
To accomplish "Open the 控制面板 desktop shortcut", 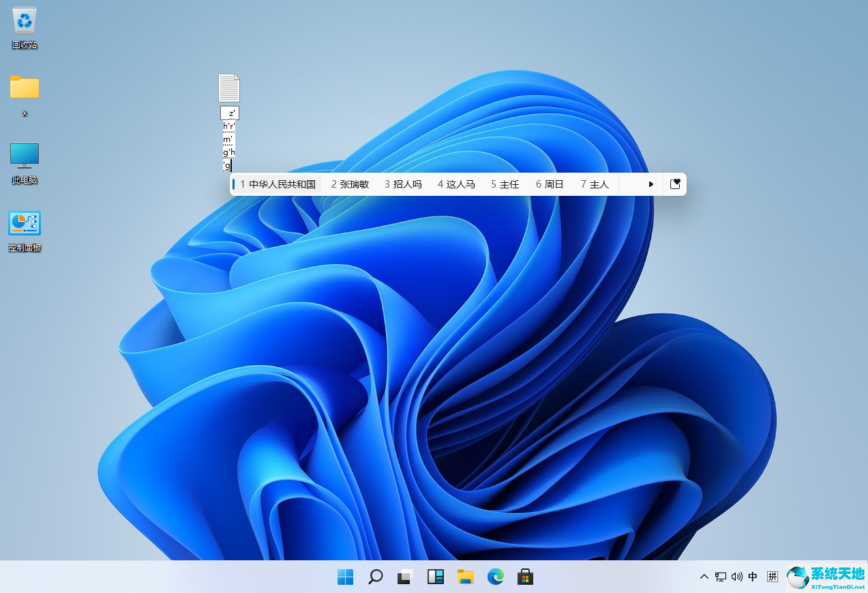I will coord(25,222).
